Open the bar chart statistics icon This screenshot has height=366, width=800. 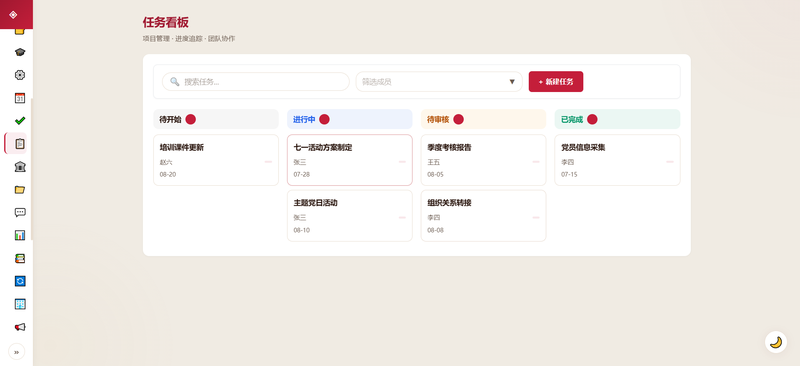(x=20, y=235)
